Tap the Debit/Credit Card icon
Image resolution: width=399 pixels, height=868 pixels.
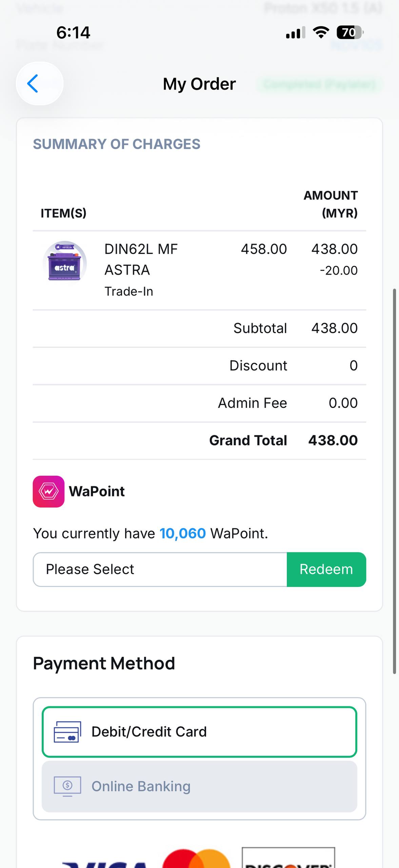[x=67, y=732]
